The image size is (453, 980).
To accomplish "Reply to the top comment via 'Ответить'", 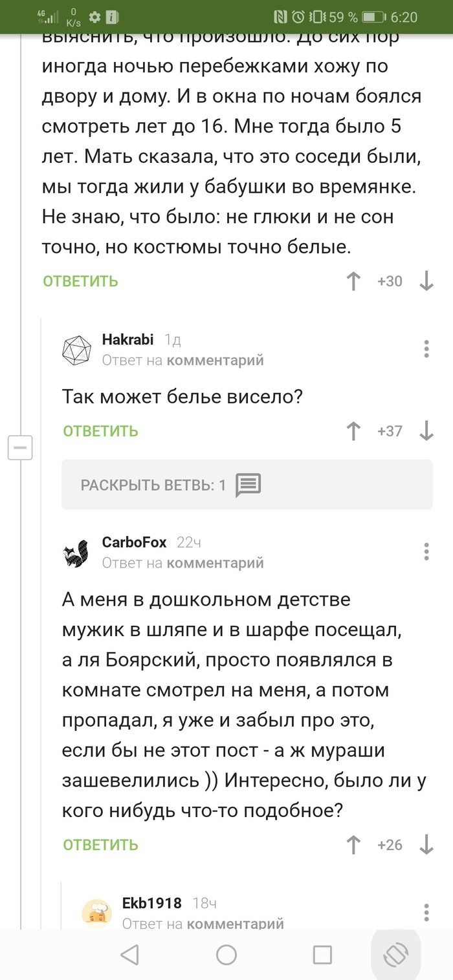I will pos(80,281).
